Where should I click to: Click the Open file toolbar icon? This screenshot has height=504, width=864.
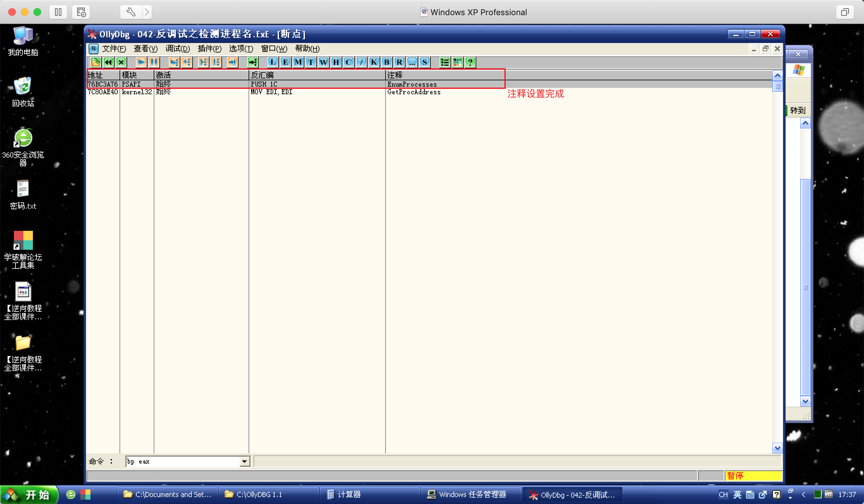[x=96, y=62]
